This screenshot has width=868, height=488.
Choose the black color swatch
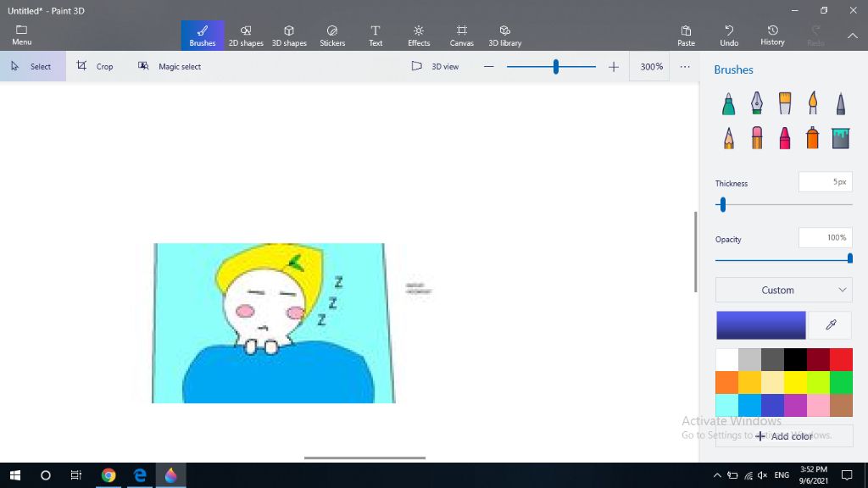(795, 359)
